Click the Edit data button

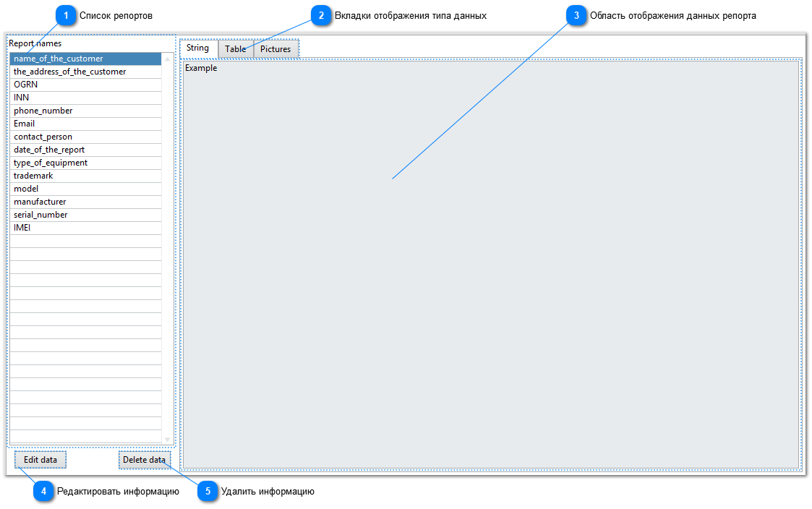pyautogui.click(x=40, y=460)
